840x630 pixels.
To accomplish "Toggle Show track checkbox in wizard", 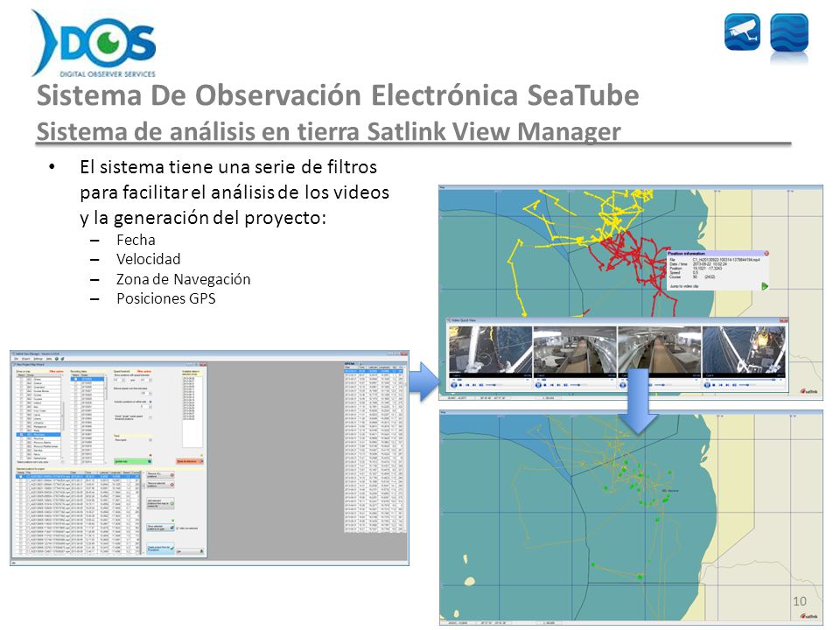I will 150,440.
